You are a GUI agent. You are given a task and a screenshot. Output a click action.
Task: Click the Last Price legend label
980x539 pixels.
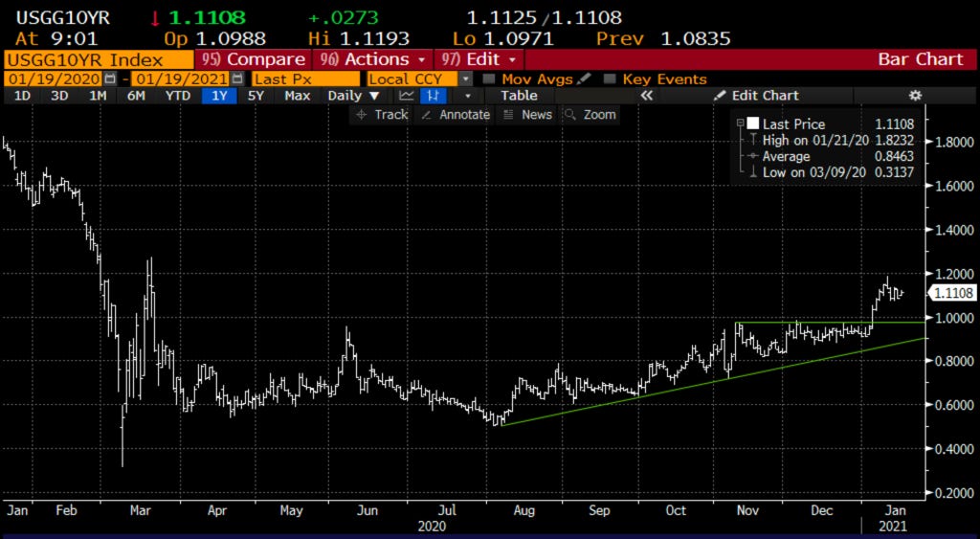pos(793,124)
